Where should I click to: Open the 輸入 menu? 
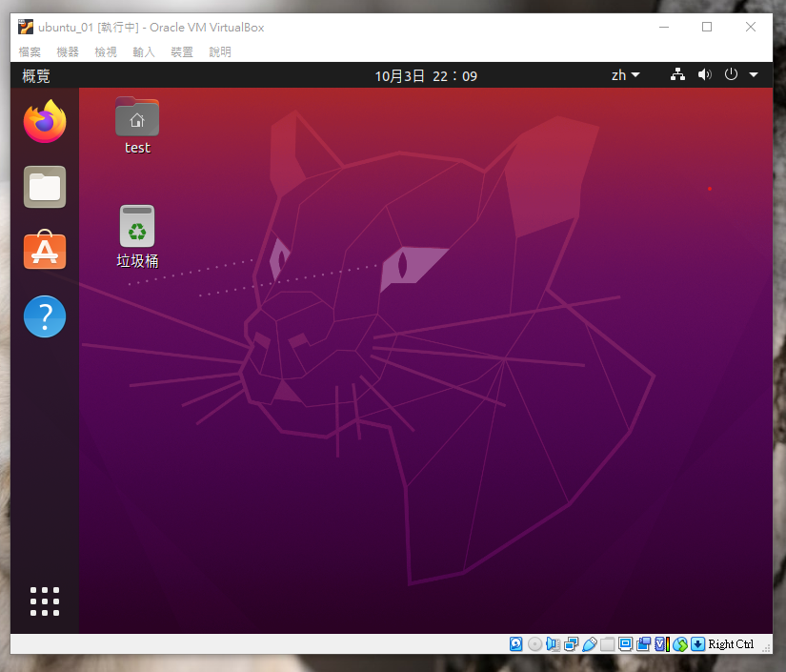144,51
